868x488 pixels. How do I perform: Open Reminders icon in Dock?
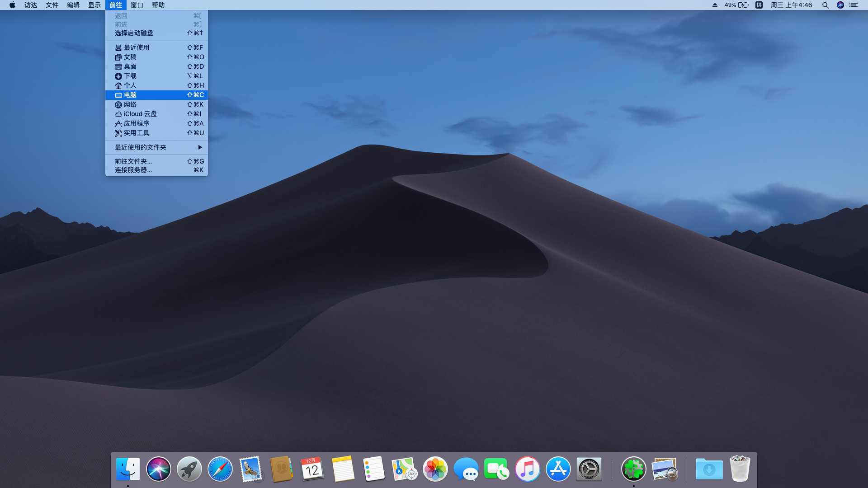pos(374,469)
